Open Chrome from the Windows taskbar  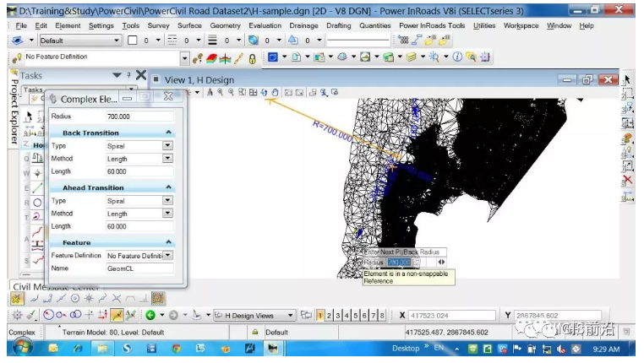[176, 349]
